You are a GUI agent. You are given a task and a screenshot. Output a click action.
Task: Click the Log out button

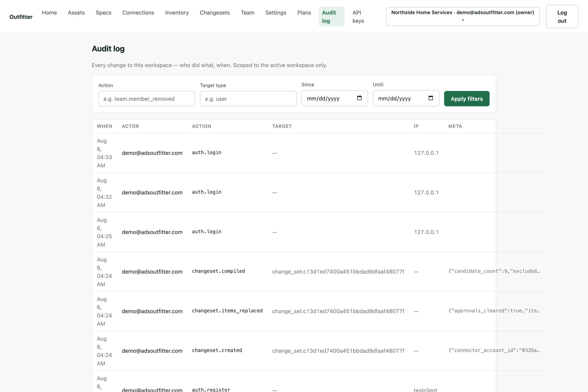[x=562, y=16]
